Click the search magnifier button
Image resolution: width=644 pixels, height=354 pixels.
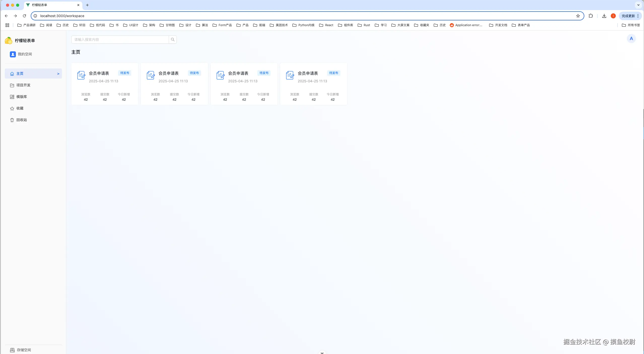pos(173,40)
